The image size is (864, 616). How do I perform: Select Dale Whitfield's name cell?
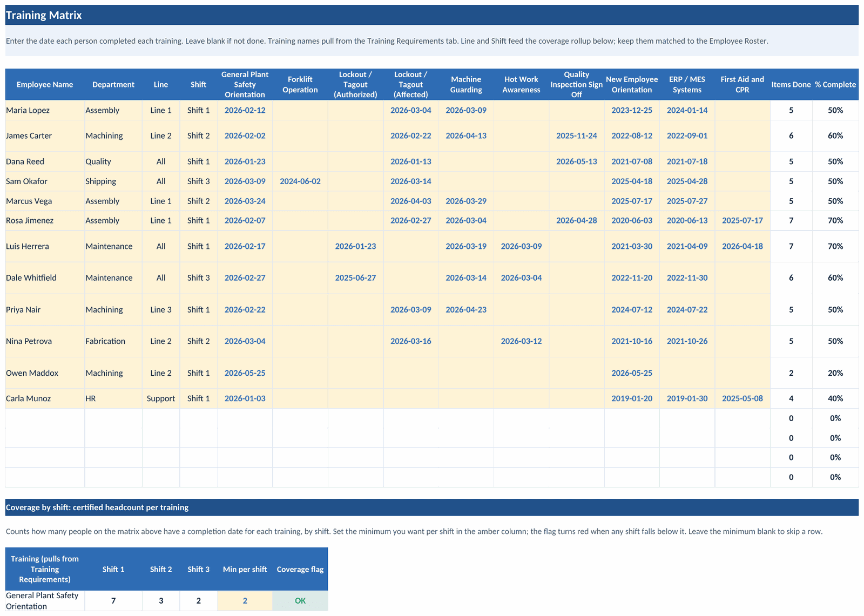pyautogui.click(x=45, y=278)
